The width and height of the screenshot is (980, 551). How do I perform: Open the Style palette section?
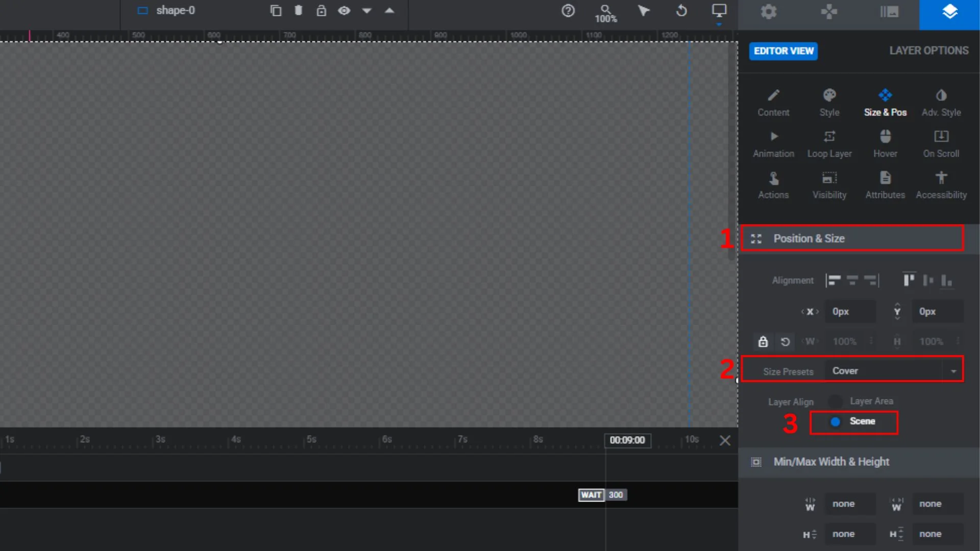tap(829, 103)
